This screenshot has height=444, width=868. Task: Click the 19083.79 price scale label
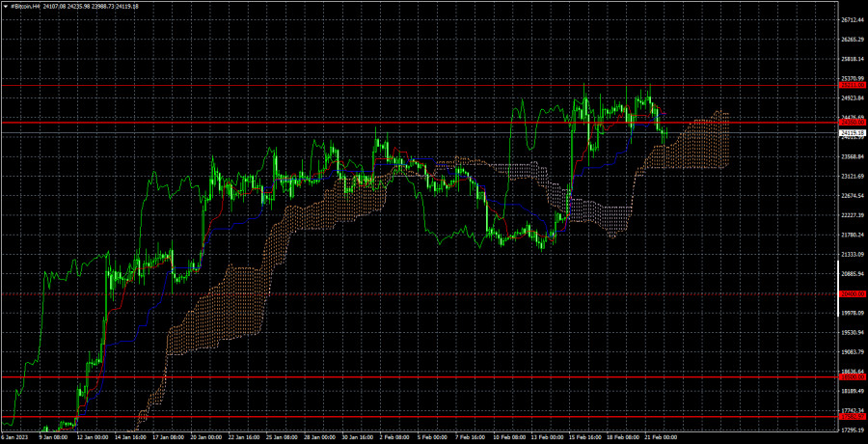pyautogui.click(x=854, y=352)
